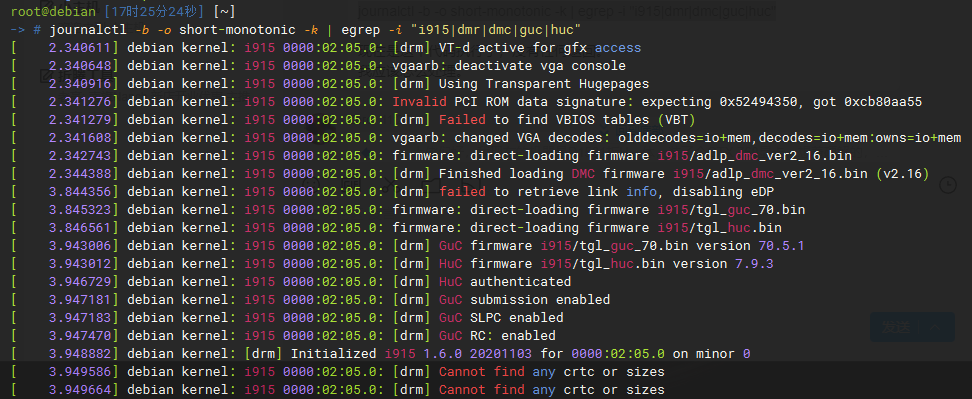Click "GuC SLPC enabled" message
972x399 pixels.
[x=501, y=317]
